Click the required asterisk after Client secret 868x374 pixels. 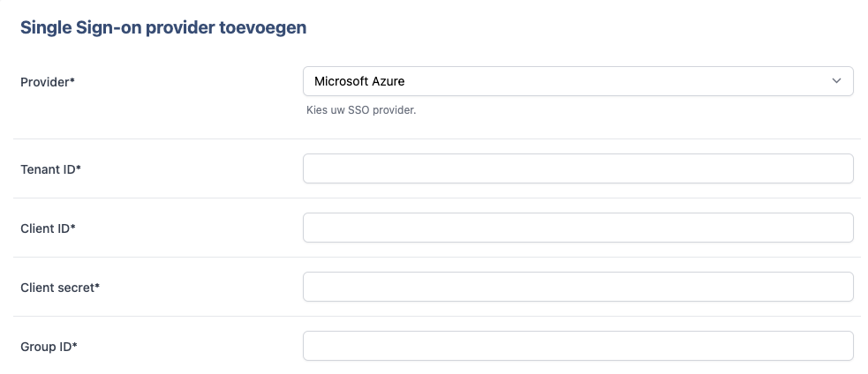[x=97, y=286]
